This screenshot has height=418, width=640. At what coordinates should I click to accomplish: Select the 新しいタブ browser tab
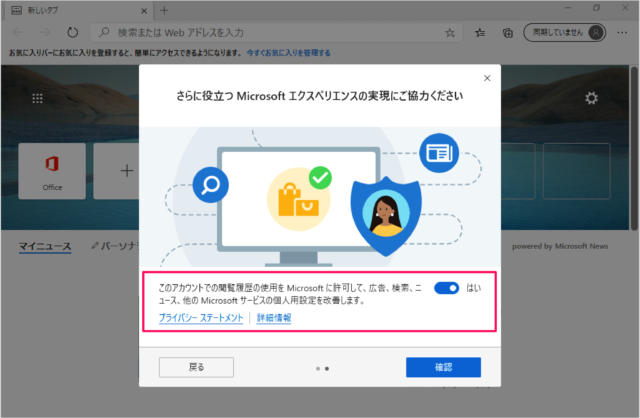click(80, 11)
